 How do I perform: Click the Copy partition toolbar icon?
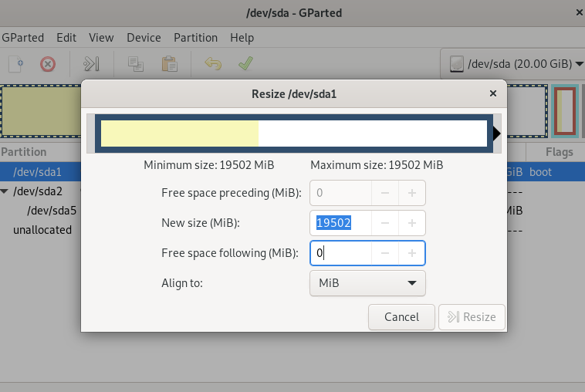[136, 63]
